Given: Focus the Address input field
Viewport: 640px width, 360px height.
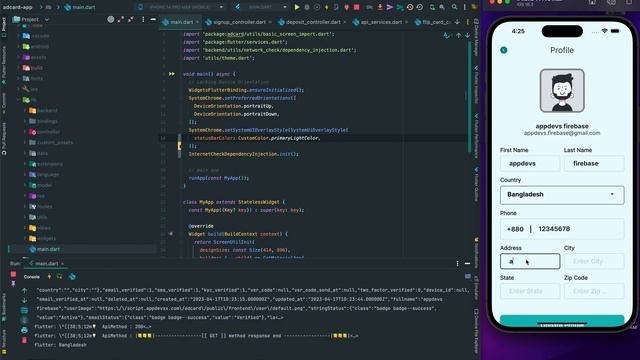Looking at the screenshot, I should pyautogui.click(x=530, y=261).
